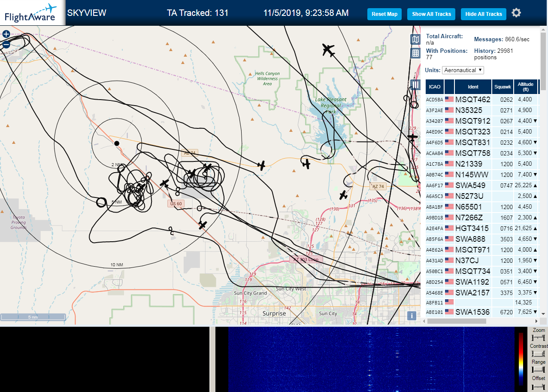This screenshot has width=548, height=392.
Task: Click the 11/5/2019 date and time display
Action: [x=306, y=13]
